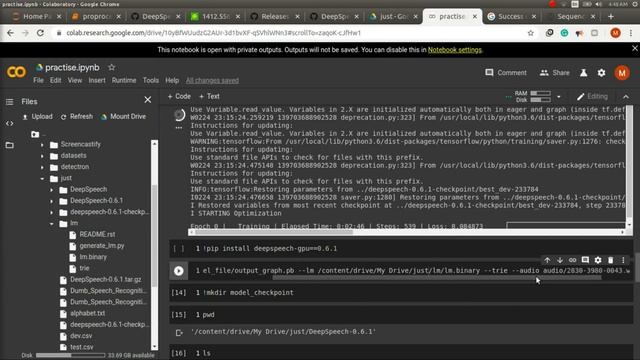Viewport: 640px width, 360px height.
Task: Switch to Editing mode dropdown
Action: 592,97
